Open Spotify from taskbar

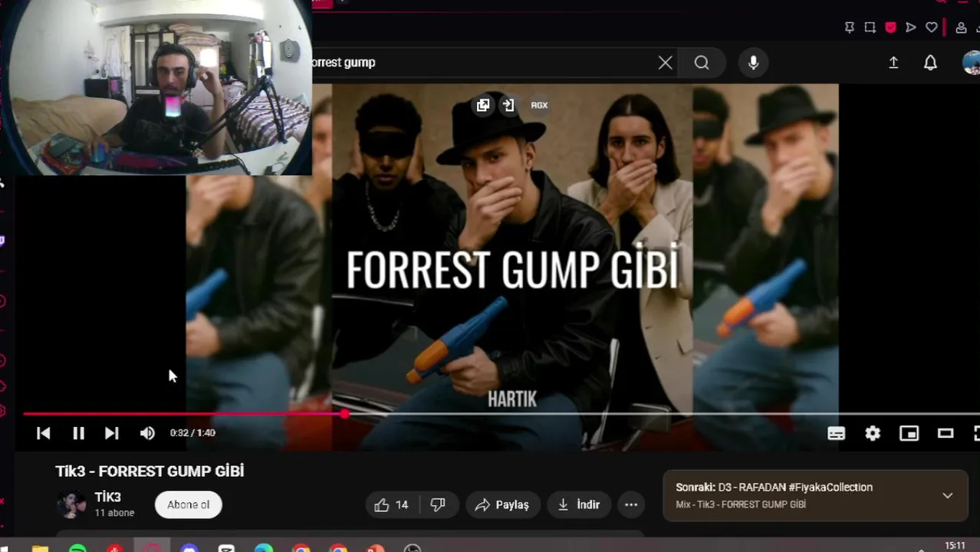click(x=77, y=549)
